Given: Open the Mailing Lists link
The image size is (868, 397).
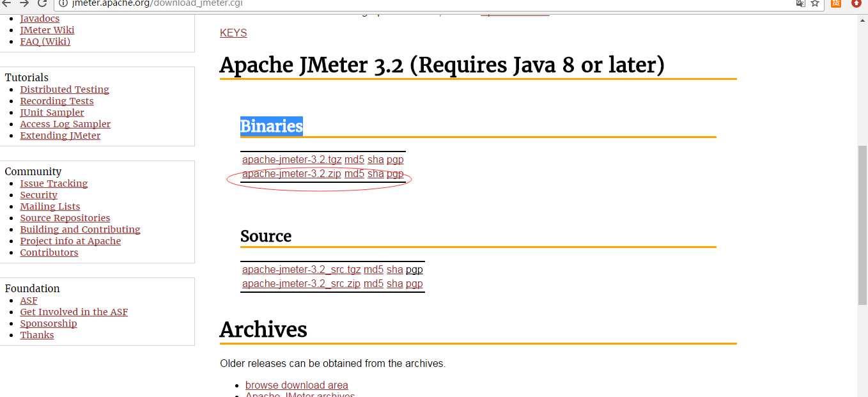Looking at the screenshot, I should point(50,206).
